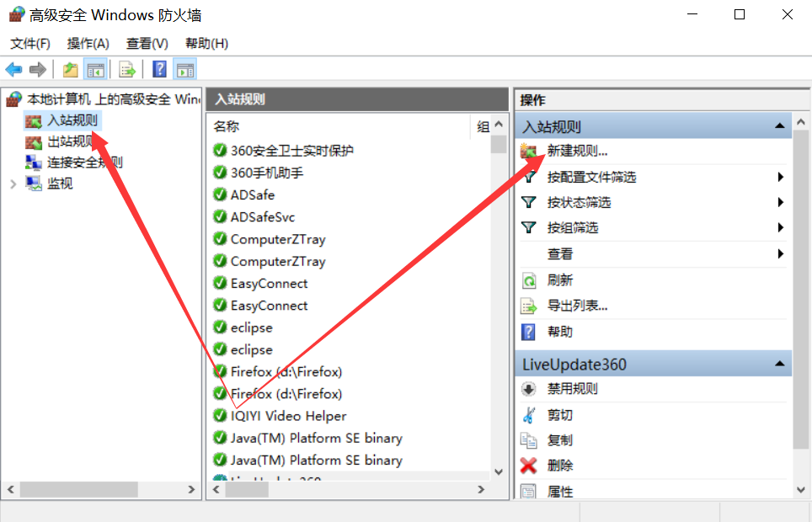This screenshot has height=522, width=812.
Task: Select the 监视 tree node
Action: (60, 184)
